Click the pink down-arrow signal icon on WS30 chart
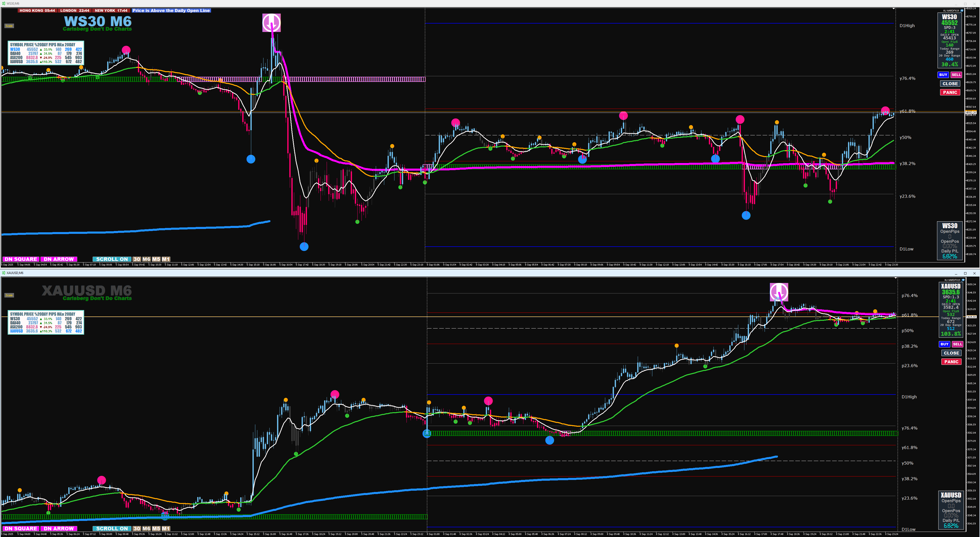This screenshot has width=980, height=537. [271, 23]
